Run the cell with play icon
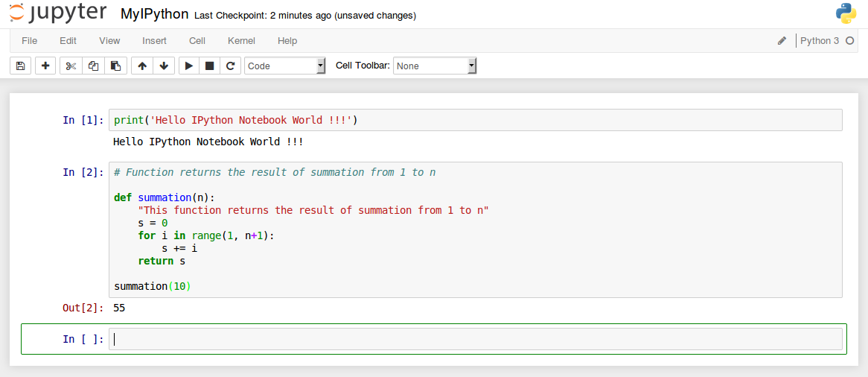The image size is (868, 377). (x=189, y=66)
